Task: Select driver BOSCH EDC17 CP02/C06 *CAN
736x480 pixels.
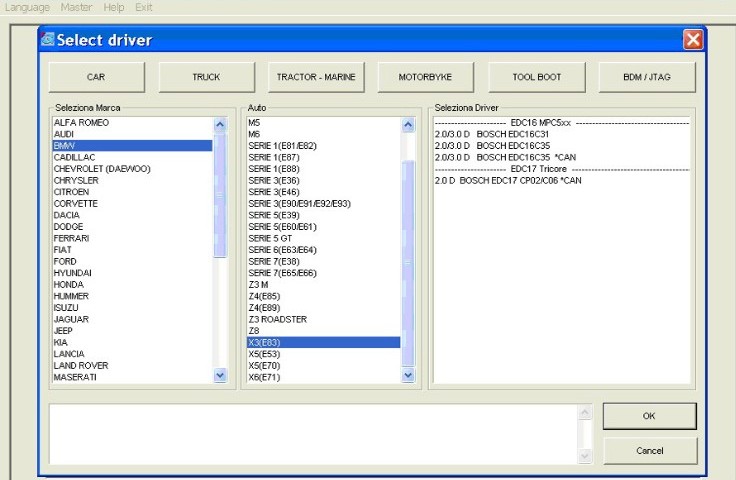Action: click(x=561, y=180)
